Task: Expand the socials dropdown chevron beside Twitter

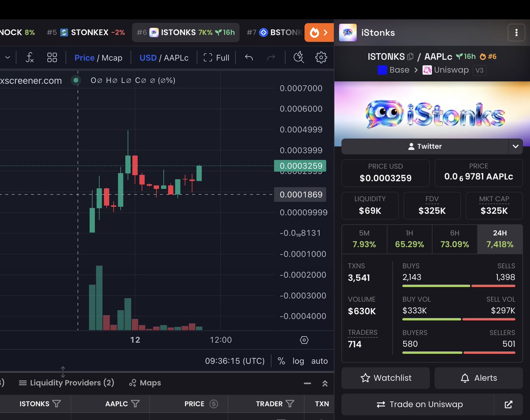Action: click(515, 146)
